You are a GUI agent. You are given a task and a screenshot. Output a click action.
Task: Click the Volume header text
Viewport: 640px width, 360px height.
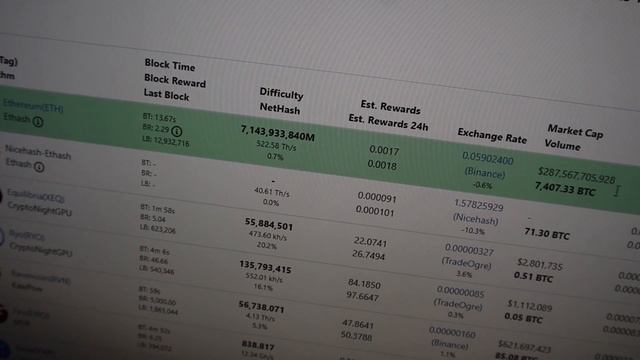coord(562,145)
